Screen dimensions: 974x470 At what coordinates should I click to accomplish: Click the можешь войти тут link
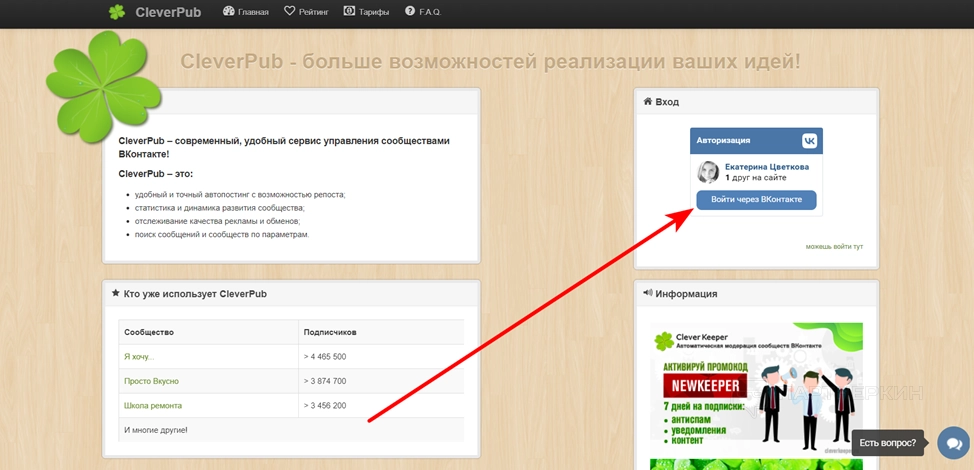tap(834, 246)
